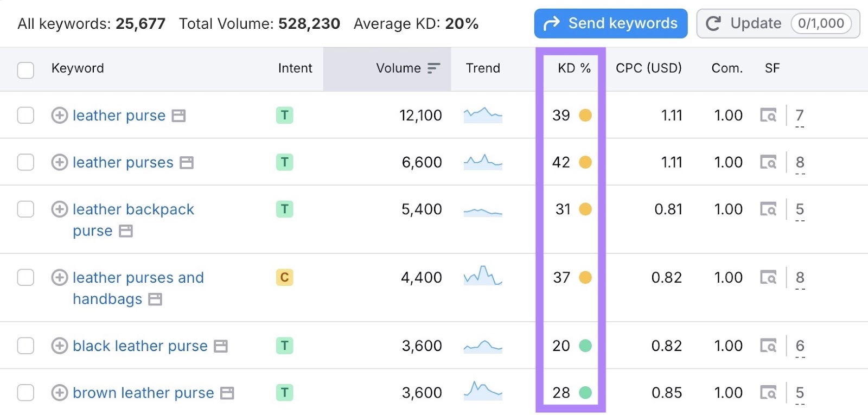Click the T intent badge for leather purse

coord(284,116)
